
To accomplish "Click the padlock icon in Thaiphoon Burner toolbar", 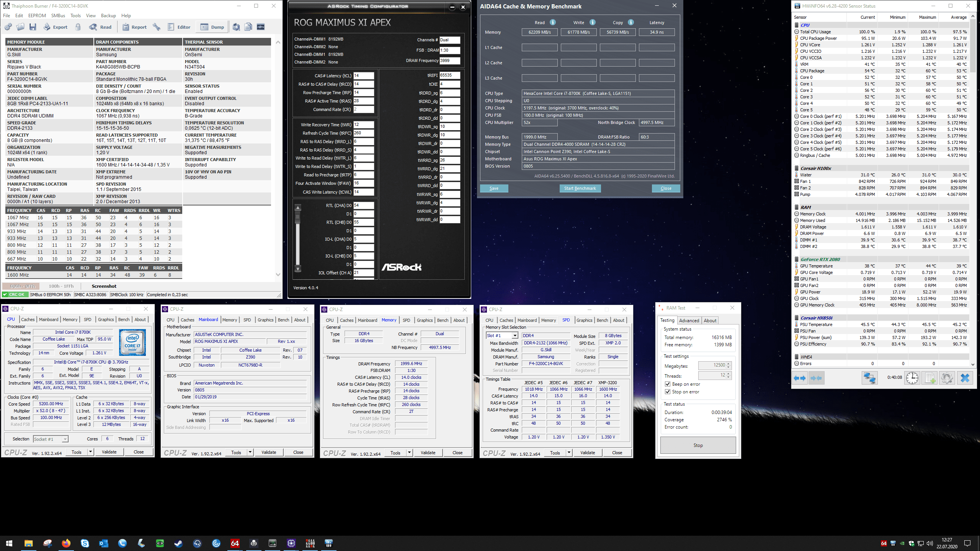I will click(x=78, y=27).
